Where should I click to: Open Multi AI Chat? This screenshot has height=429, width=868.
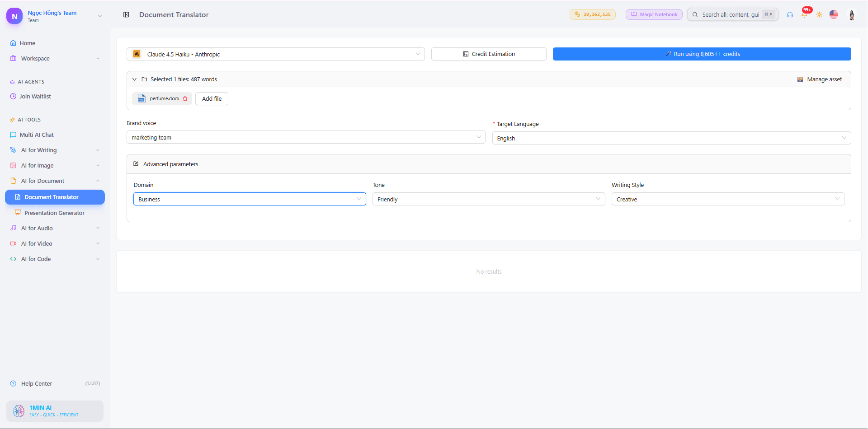(55, 135)
